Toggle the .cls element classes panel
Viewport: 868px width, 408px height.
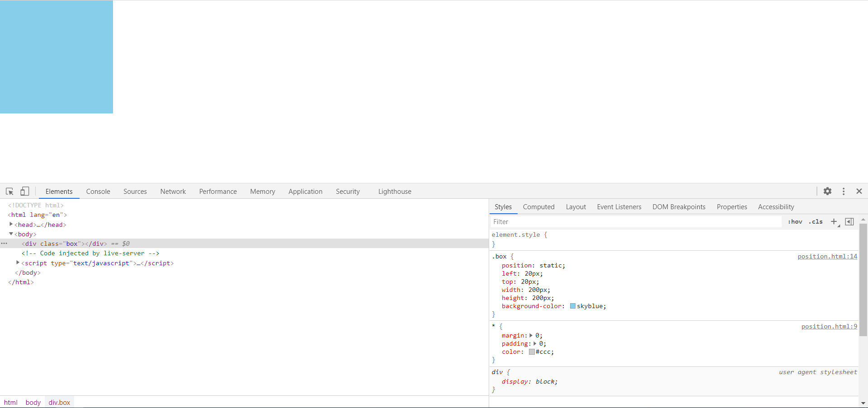click(x=816, y=221)
